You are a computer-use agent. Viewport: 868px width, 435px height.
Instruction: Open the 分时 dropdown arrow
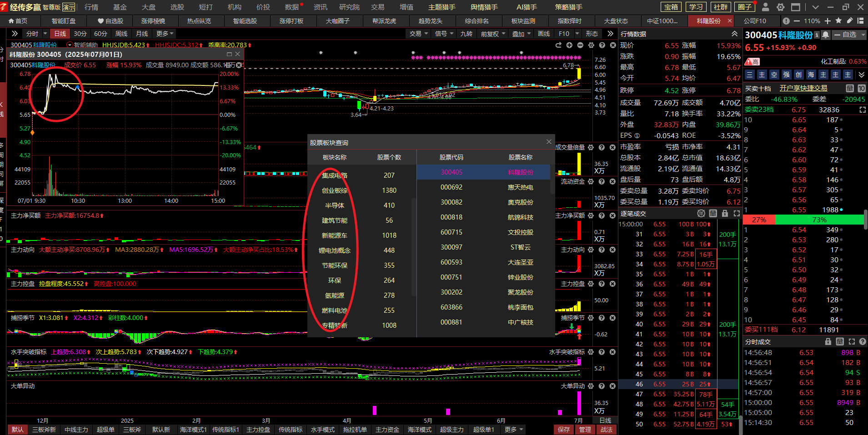[x=45, y=34]
